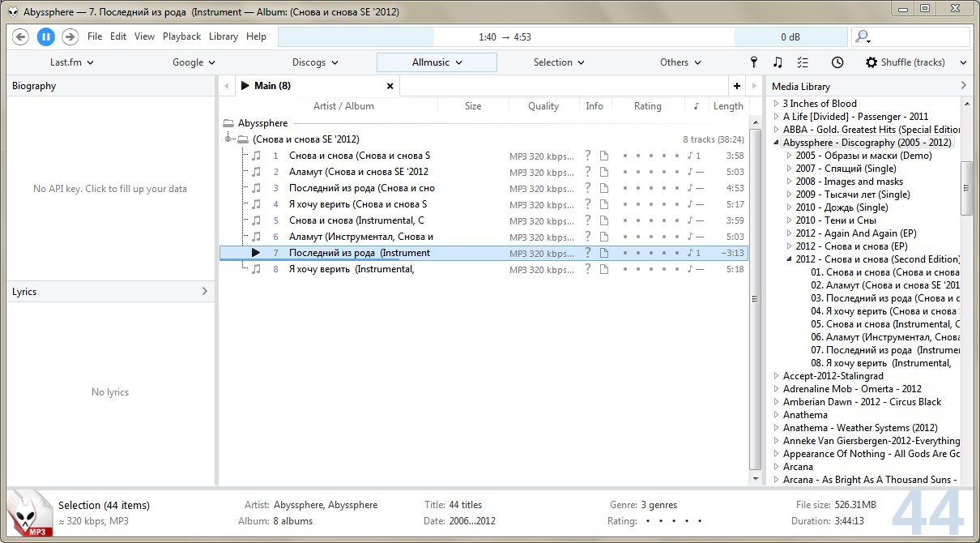Close the Main (8) playlist tab
Image resolution: width=980 pixels, height=543 pixels.
click(x=390, y=86)
